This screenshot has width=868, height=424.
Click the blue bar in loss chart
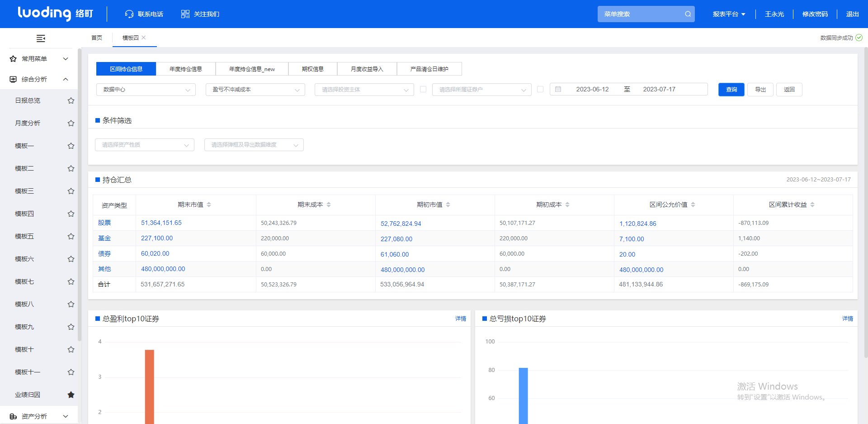coord(524,396)
